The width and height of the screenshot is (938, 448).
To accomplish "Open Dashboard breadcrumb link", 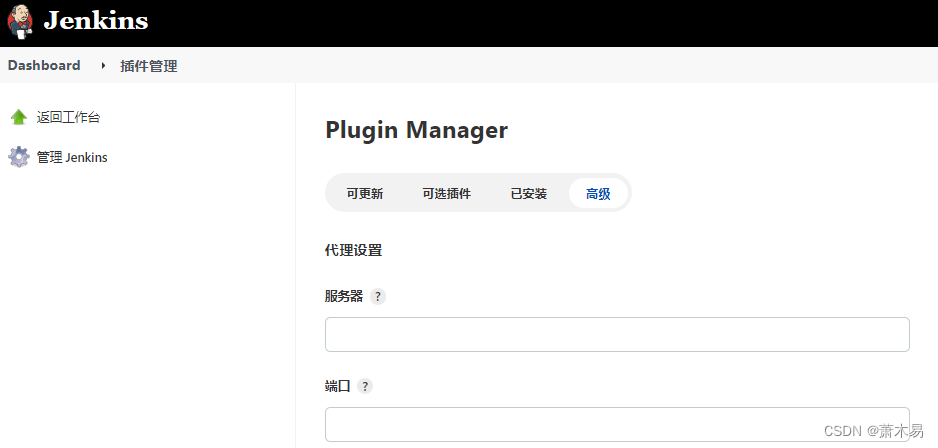I will pos(44,65).
